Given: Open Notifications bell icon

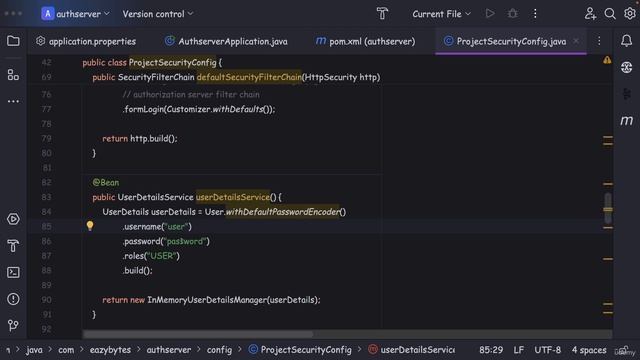Looking at the screenshot, I should (627, 41).
